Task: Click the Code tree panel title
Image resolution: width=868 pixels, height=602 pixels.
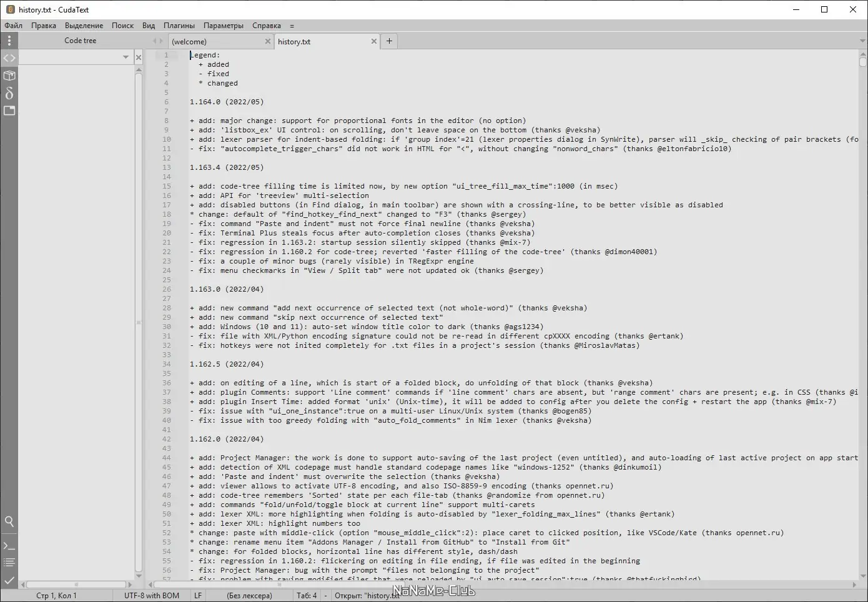Action: [81, 41]
